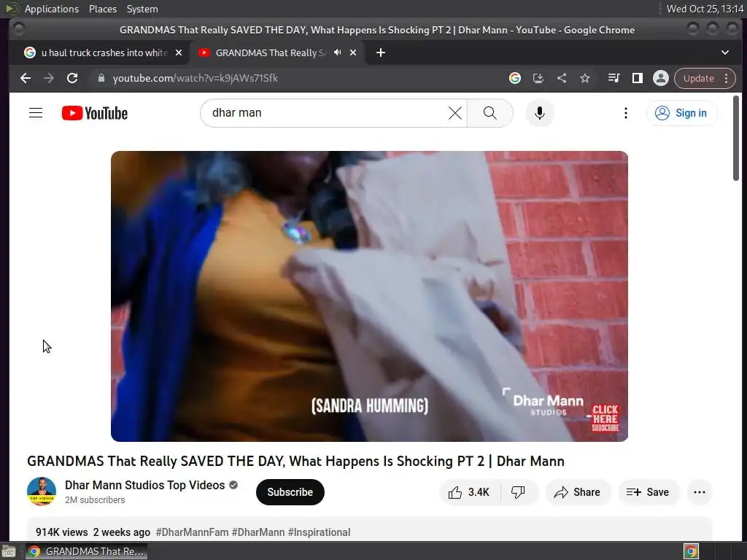Open YouTube settings three-dot menu
Viewport: 747px width, 560px height.
point(625,113)
